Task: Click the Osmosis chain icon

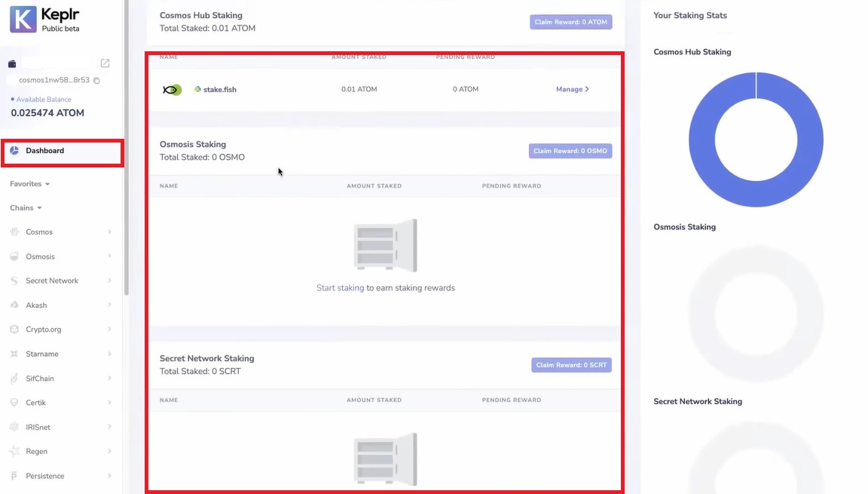Action: (14, 256)
